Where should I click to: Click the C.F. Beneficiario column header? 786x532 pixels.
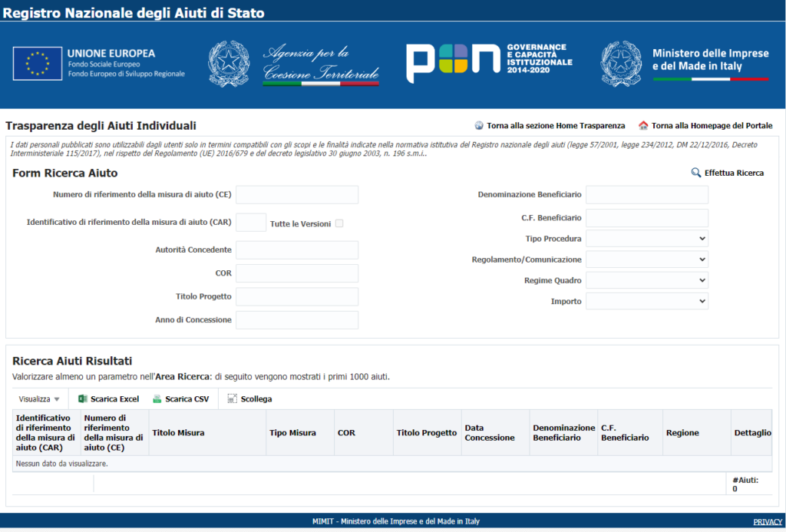630,433
